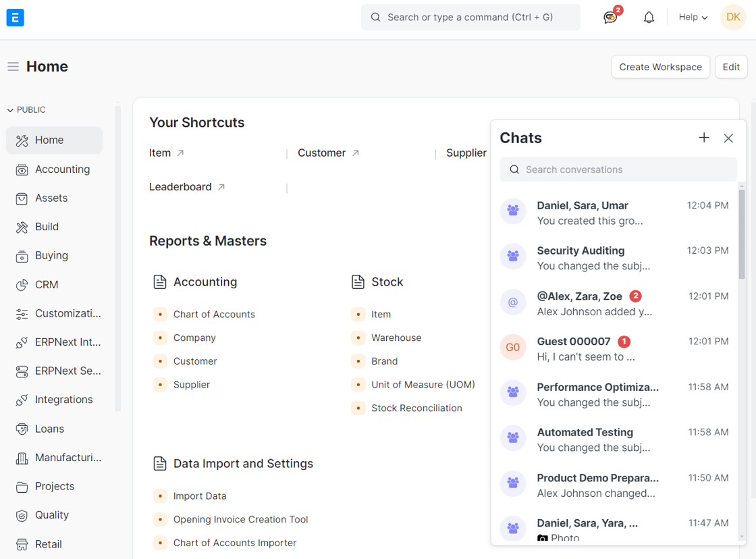The width and height of the screenshot is (756, 559).
Task: Open the Help dropdown menu
Action: pos(693,18)
